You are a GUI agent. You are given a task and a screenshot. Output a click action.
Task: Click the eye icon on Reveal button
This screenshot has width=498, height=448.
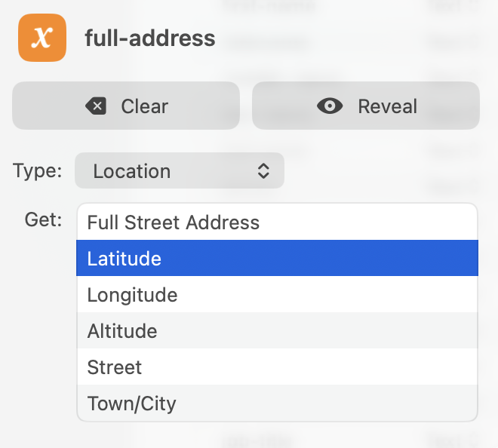click(330, 106)
